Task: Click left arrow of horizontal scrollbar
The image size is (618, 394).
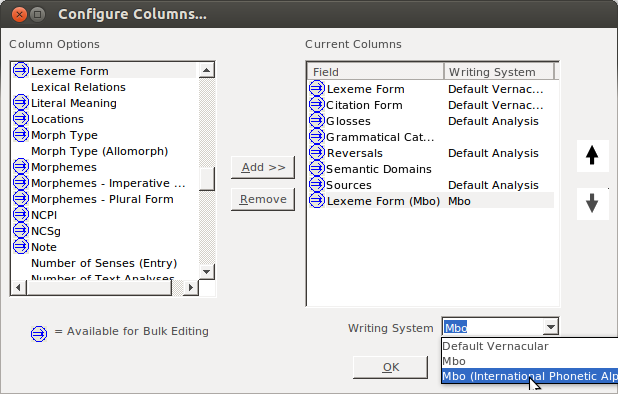Action: click(x=18, y=288)
